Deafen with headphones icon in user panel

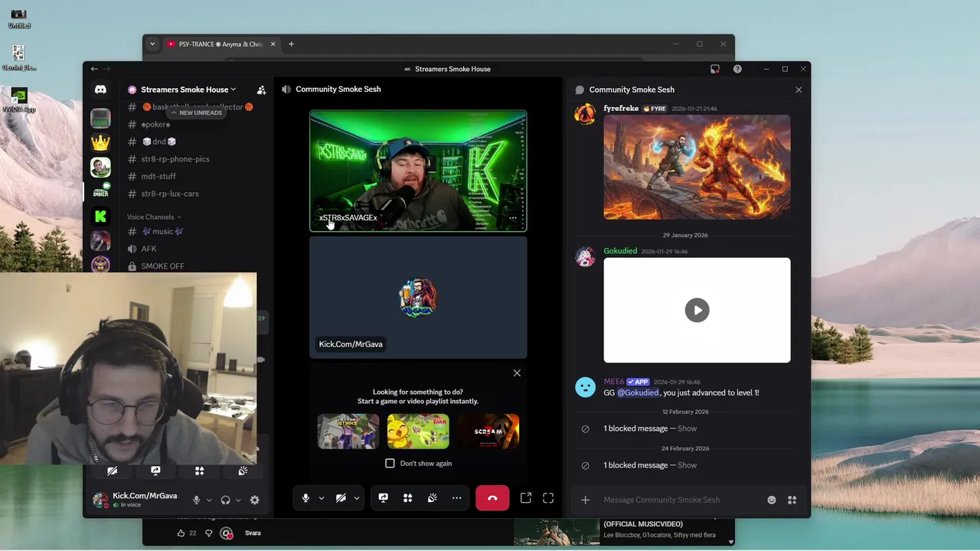pyautogui.click(x=225, y=500)
